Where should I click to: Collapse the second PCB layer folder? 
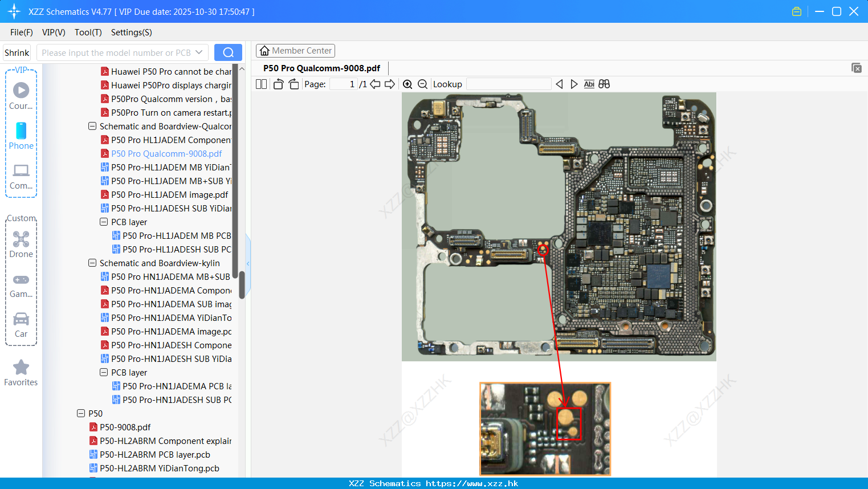click(x=104, y=372)
